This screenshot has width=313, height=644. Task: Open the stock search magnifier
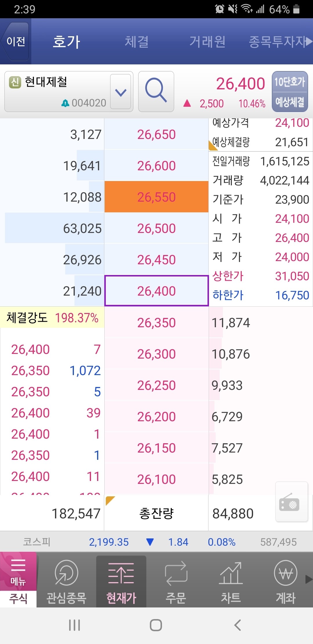(x=156, y=91)
